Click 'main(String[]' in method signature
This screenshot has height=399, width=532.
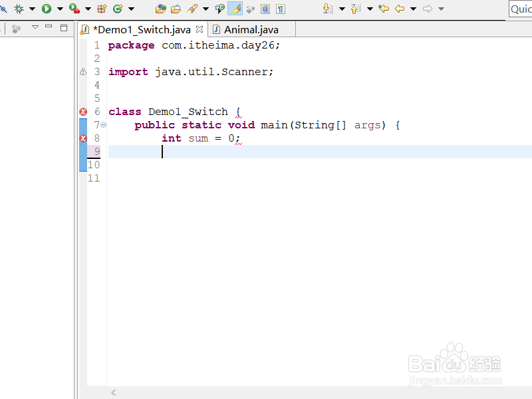pos(304,125)
